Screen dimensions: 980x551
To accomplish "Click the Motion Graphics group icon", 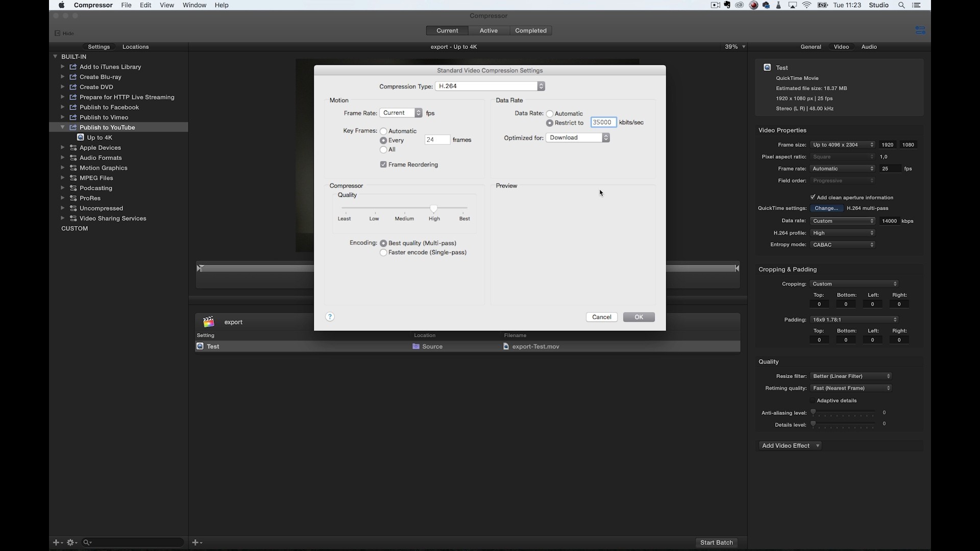I will pos(73,168).
